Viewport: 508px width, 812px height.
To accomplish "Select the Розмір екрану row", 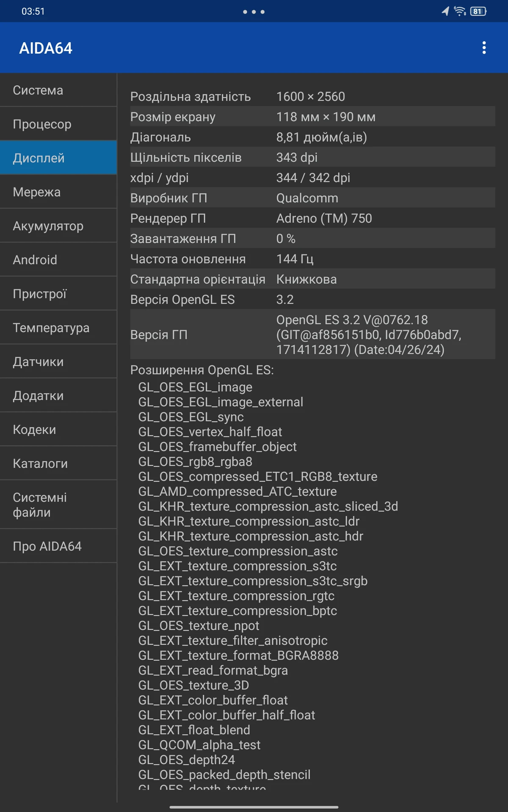I will coord(312,117).
